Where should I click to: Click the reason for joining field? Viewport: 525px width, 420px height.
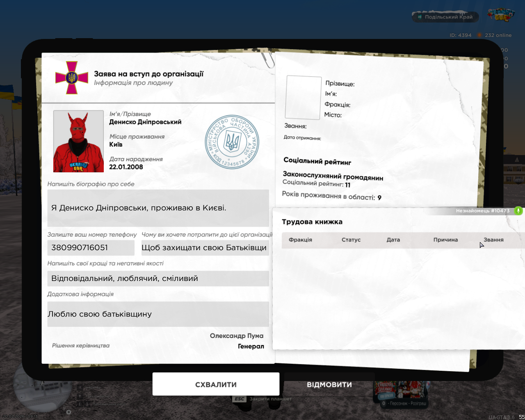pos(205,248)
